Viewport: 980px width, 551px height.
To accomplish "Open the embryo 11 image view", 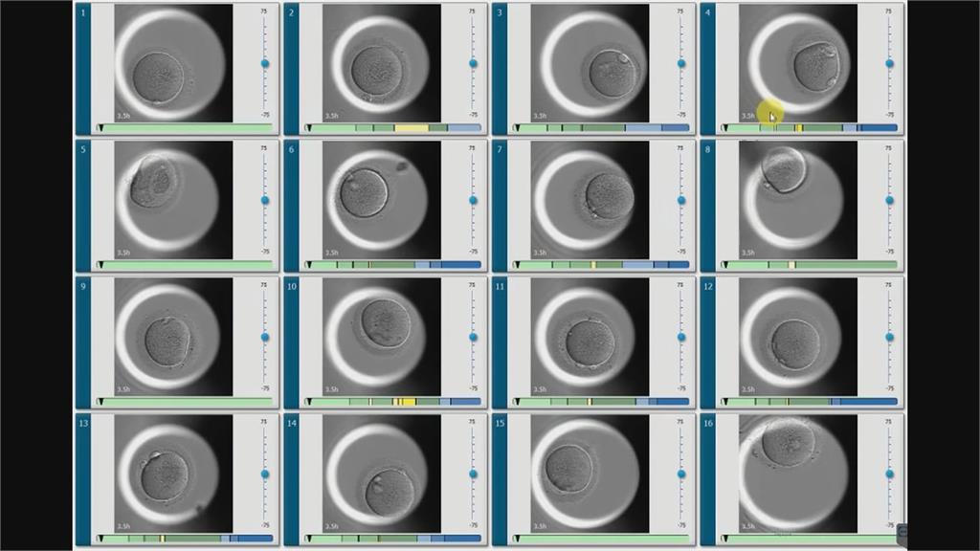I will (590, 336).
